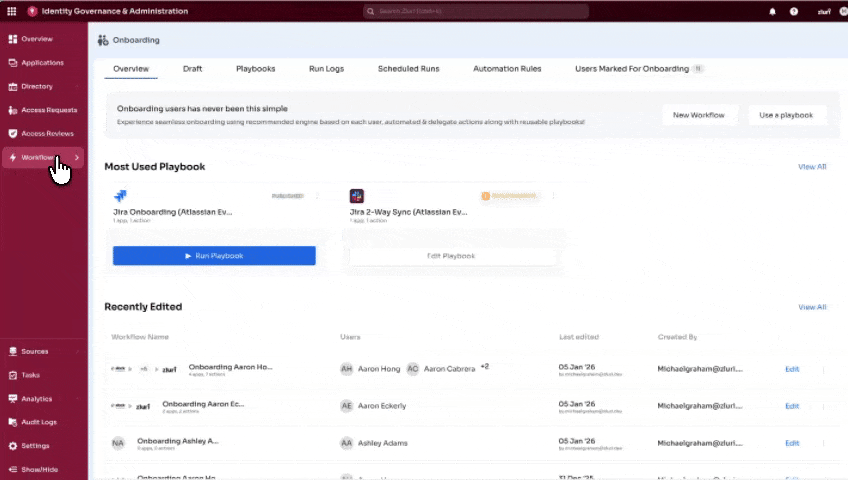Click the Analytics sidebar icon

tap(12, 399)
